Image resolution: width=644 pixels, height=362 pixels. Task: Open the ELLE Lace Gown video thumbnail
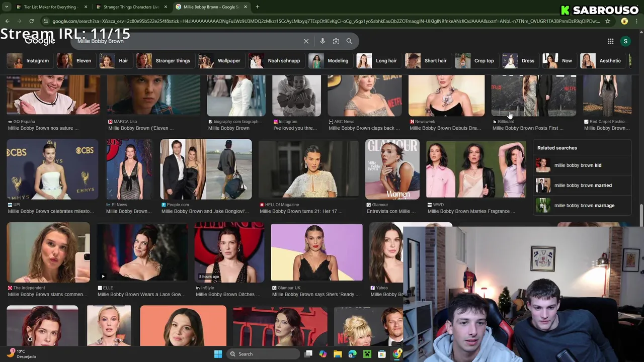click(x=142, y=252)
